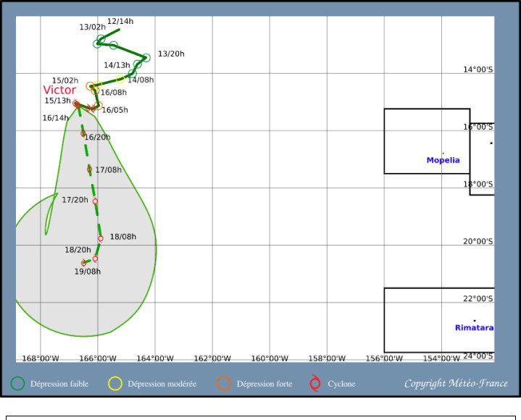Click the 15/02h time label

(x=65, y=80)
